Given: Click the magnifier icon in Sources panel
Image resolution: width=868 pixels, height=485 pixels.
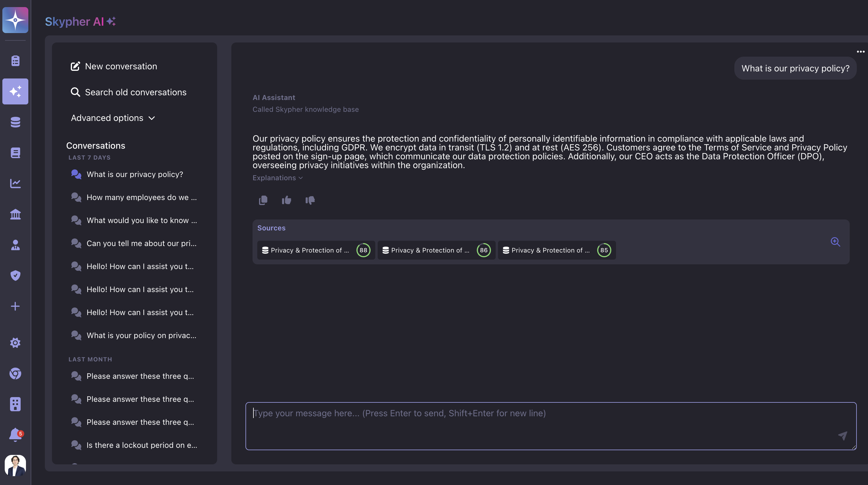Looking at the screenshot, I should (x=835, y=242).
